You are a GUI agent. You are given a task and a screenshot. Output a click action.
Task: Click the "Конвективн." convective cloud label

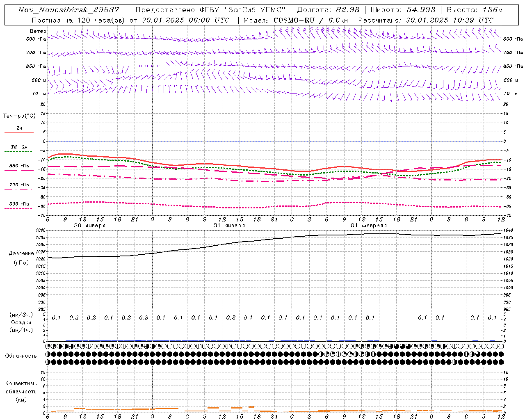(21, 383)
